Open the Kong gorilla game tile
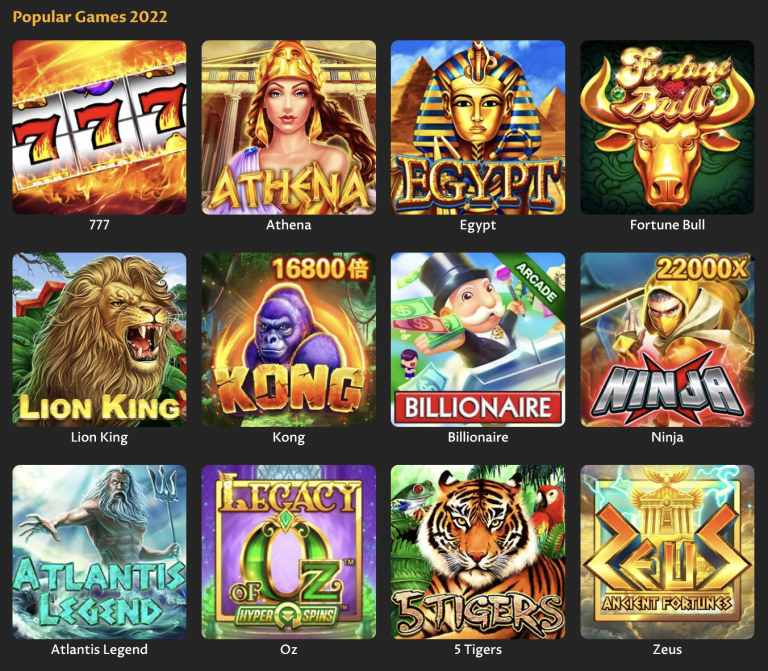The height and width of the screenshot is (671, 768). click(289, 339)
